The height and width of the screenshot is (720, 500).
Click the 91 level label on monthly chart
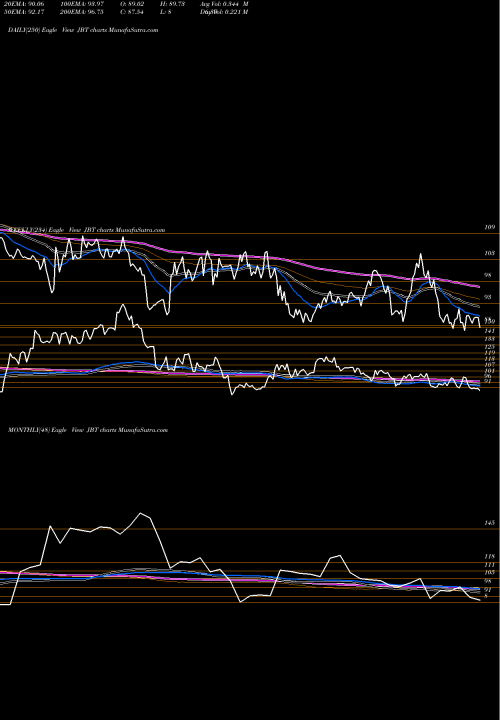[489, 589]
